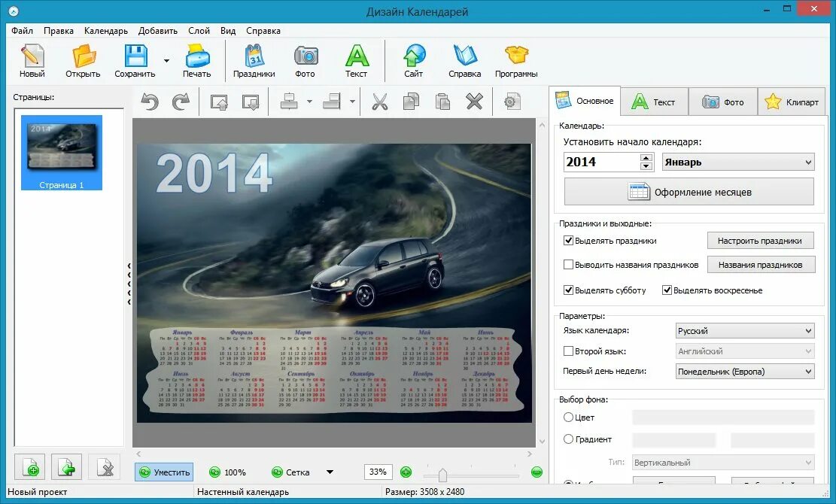
Task: Insert page with green arrow icon
Action: (67, 467)
